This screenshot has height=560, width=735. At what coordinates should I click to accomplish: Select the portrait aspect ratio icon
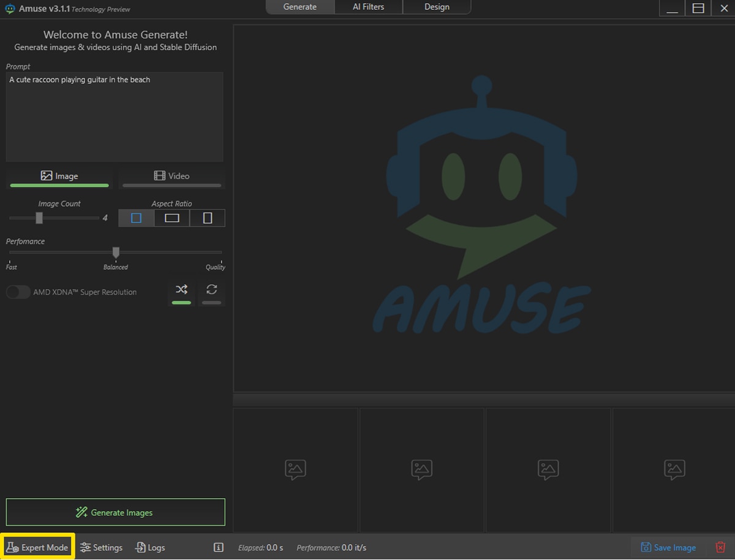tap(208, 218)
